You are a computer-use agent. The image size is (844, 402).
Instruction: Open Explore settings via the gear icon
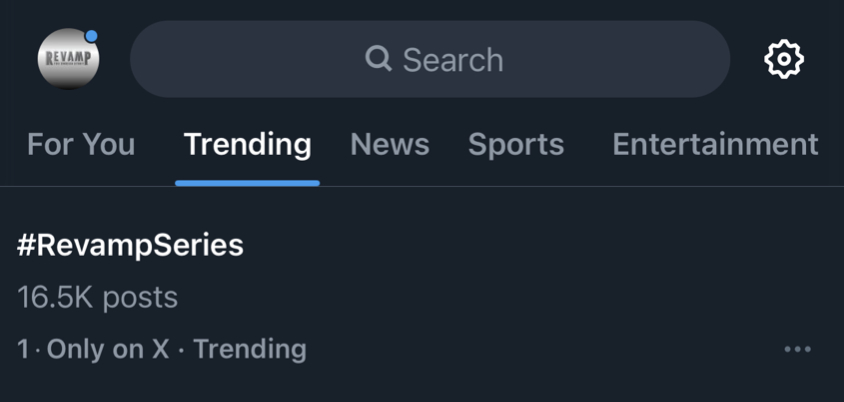coord(784,59)
